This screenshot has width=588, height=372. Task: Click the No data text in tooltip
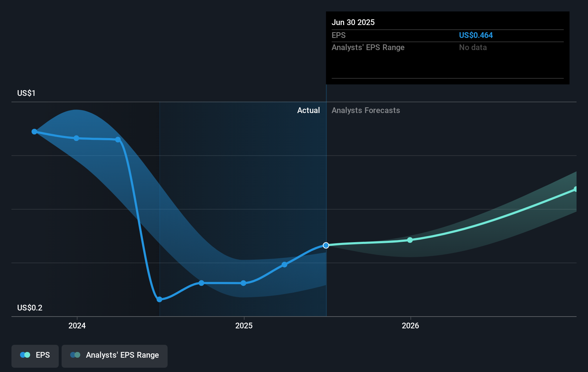click(x=473, y=48)
